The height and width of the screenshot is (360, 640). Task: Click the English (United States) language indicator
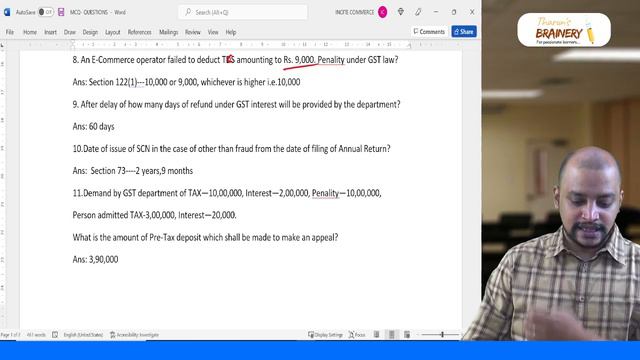pyautogui.click(x=83, y=335)
